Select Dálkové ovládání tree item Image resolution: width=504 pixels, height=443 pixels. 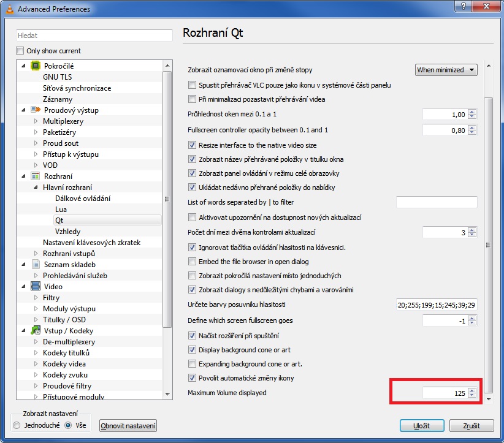pos(83,198)
